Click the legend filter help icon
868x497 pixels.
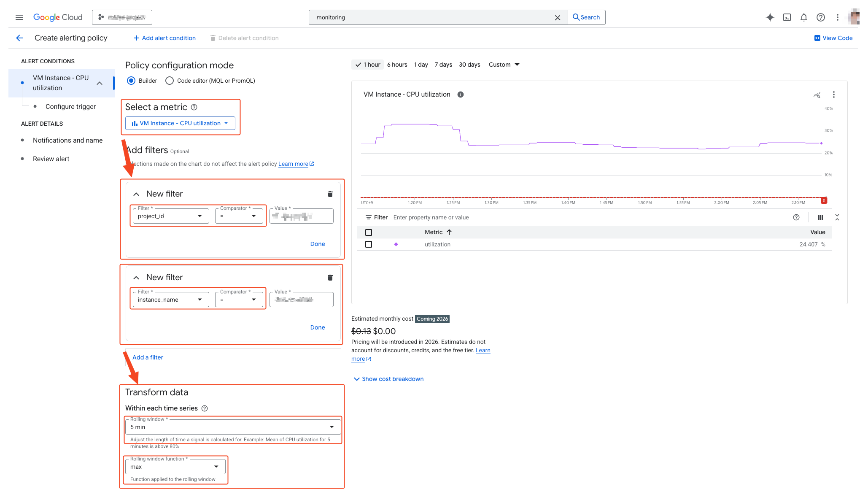pos(796,217)
